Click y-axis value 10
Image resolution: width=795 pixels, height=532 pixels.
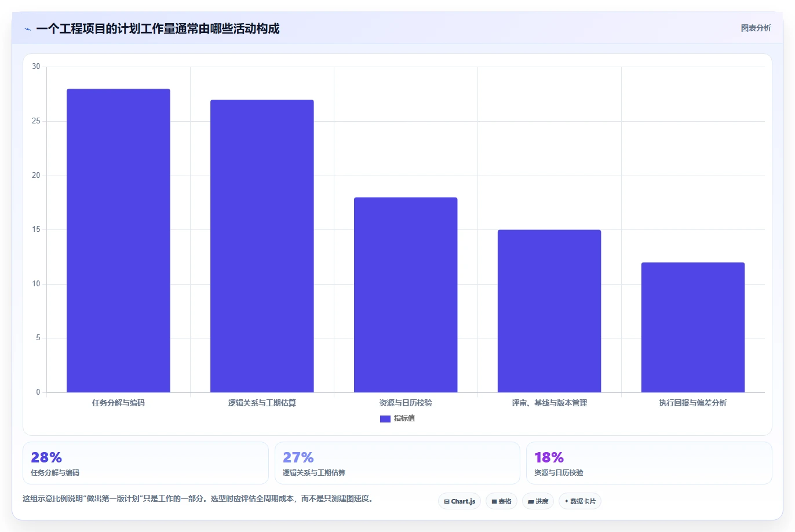tap(37, 284)
